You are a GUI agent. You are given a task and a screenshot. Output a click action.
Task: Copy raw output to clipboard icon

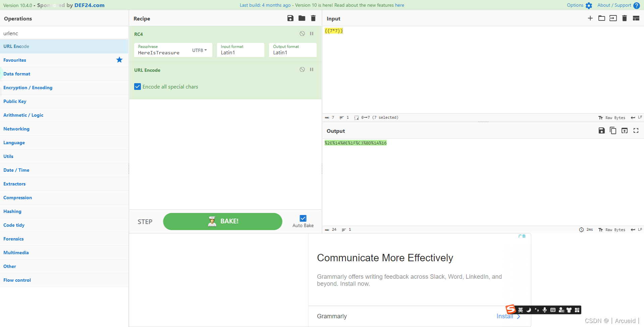[x=613, y=130]
